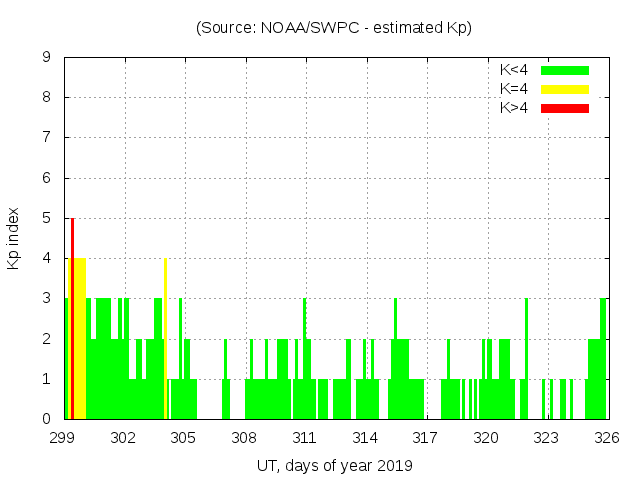Click the narrow yellow bar near day 304
The image size is (640, 480).
tap(165, 340)
